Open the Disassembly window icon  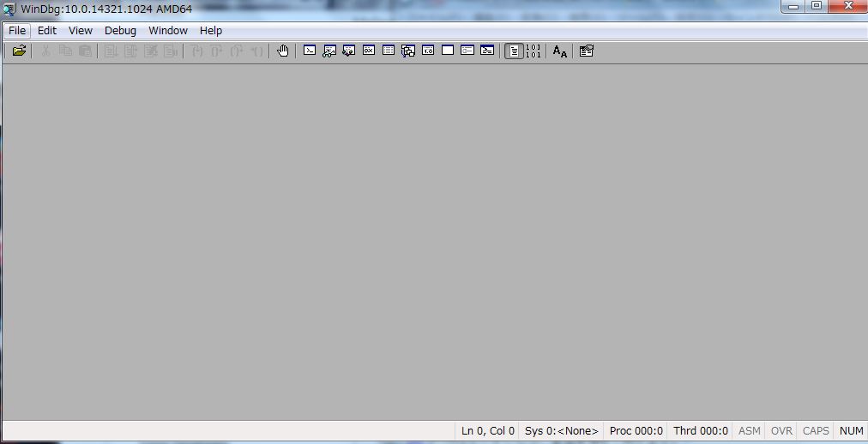(x=428, y=51)
